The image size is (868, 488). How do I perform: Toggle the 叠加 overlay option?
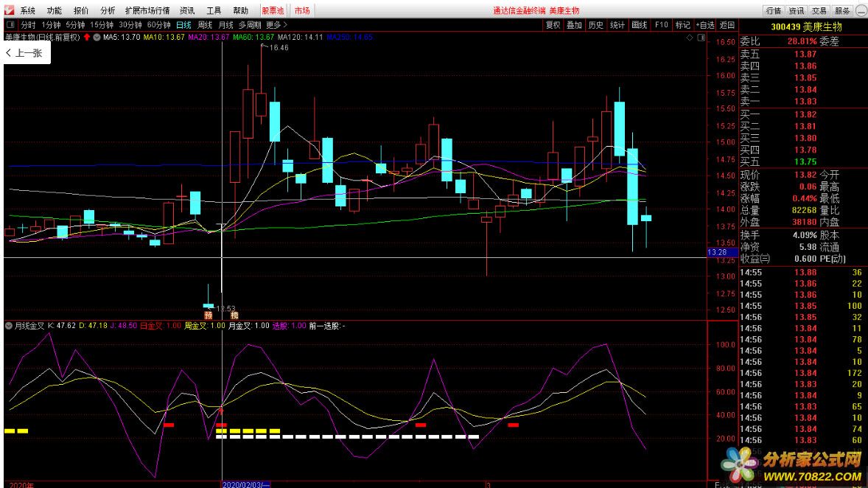574,25
